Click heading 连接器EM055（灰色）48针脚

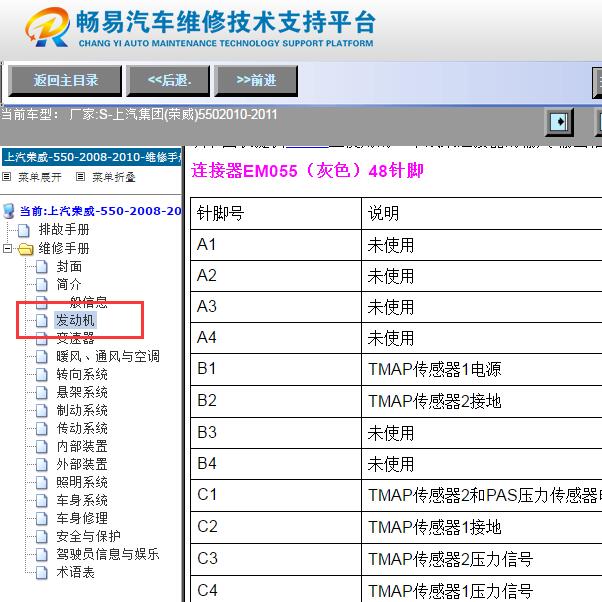[x=307, y=171]
